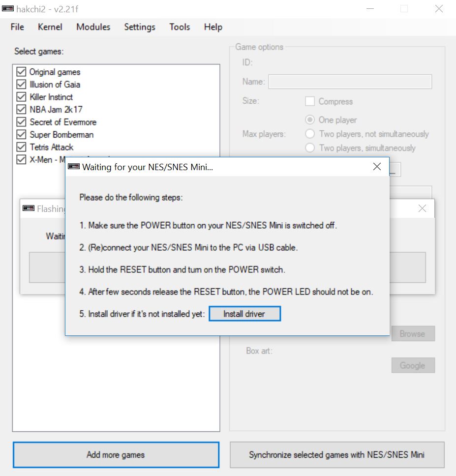Screen dimensions: 456x476
Task: Open the Kernel menu
Action: [x=50, y=27]
